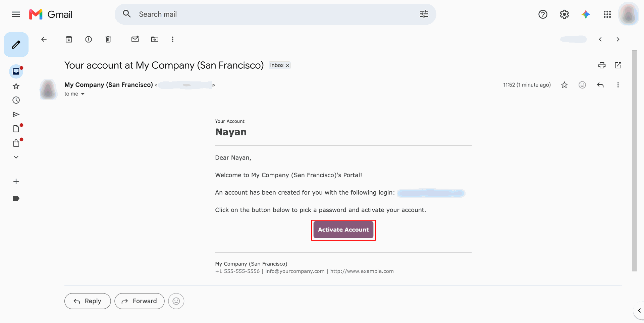This screenshot has width=644, height=323.
Task: View the newer conversation arrow
Action: [600, 40]
